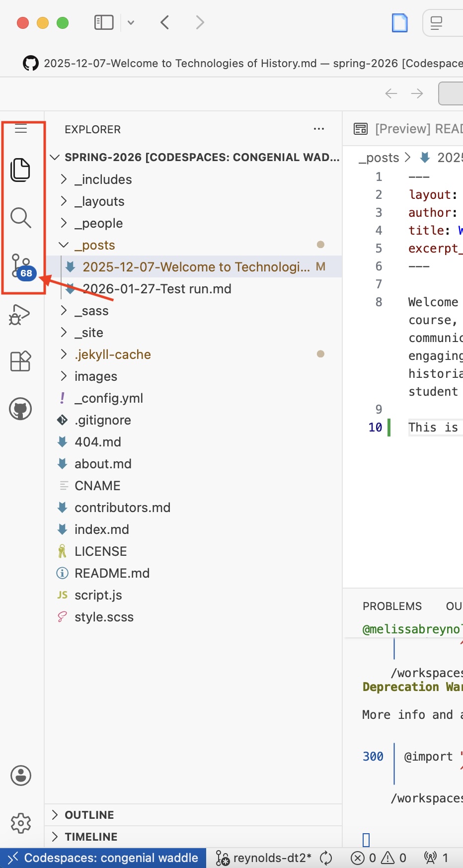Go back in Safari history
Image resolution: width=463 pixels, height=868 pixels.
tap(165, 22)
